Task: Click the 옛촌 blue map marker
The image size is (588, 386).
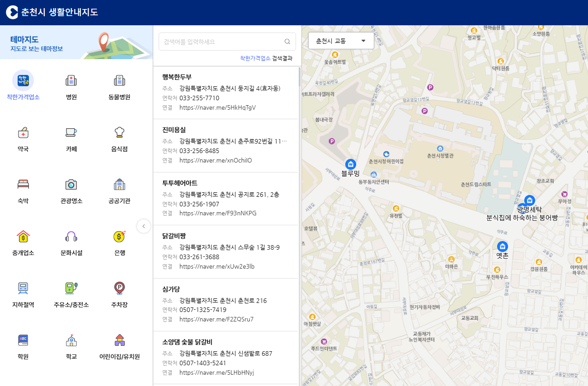Action: click(502, 246)
